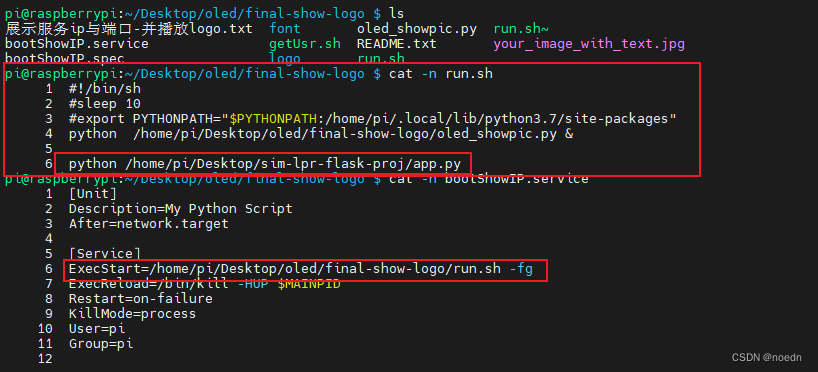Click the 'After=network.target' line

(x=149, y=224)
